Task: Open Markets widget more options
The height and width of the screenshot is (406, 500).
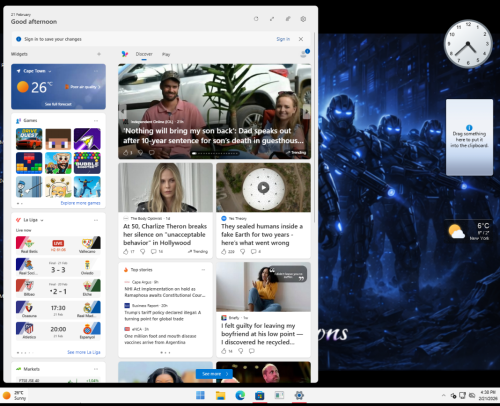Action: pos(96,369)
